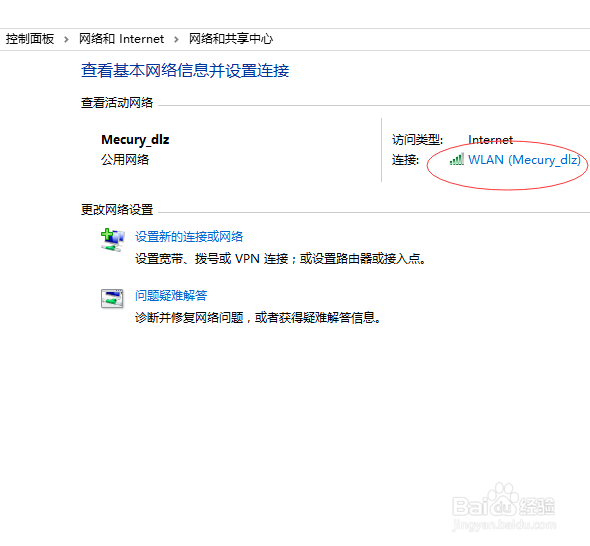Click the troubleshooter icon
Screen dimensions: 590x546
[x=112, y=298]
